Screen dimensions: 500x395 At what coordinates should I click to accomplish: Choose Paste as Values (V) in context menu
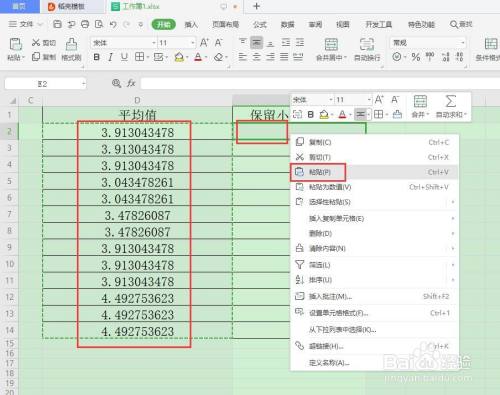[x=373, y=187]
